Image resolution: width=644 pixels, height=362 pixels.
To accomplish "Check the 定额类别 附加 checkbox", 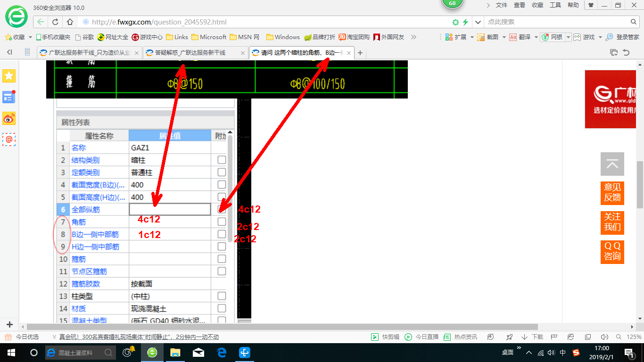I will 222,172.
